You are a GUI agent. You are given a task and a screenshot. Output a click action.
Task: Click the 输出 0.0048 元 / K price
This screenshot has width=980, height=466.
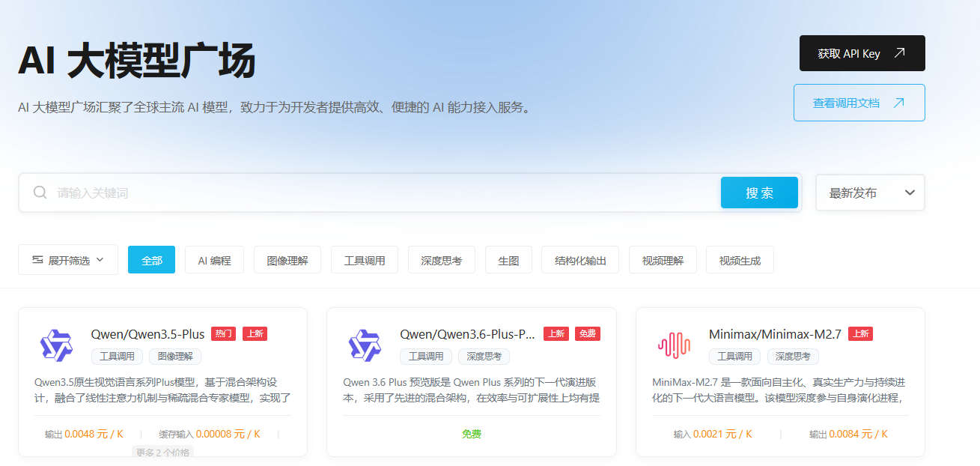point(84,434)
